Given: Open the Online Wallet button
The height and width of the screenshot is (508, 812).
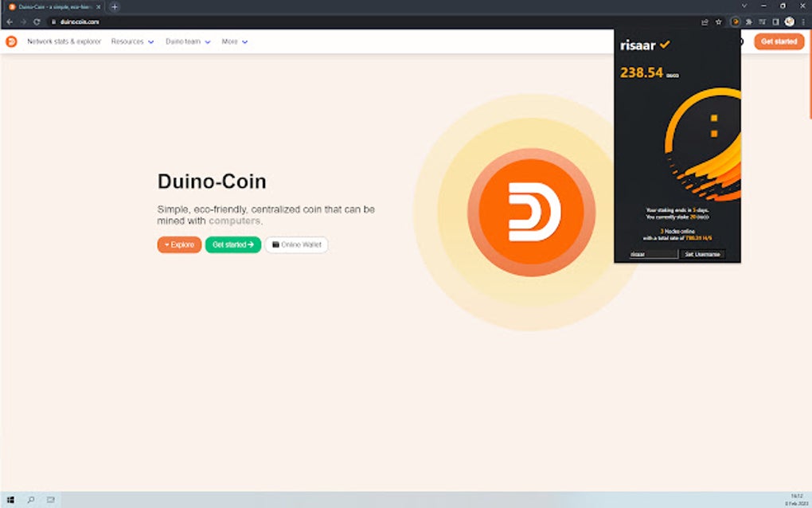Looking at the screenshot, I should [x=296, y=244].
